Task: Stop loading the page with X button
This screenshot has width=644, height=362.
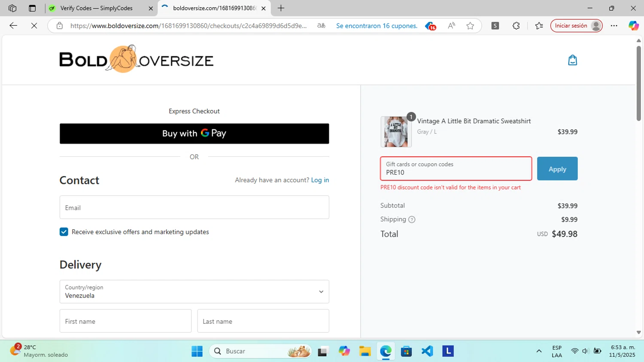Action: (34, 26)
